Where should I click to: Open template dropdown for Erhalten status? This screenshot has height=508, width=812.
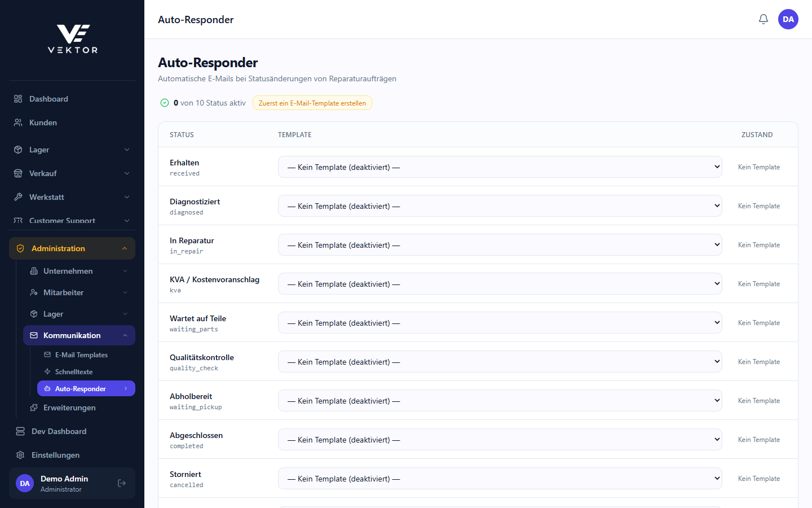point(500,167)
